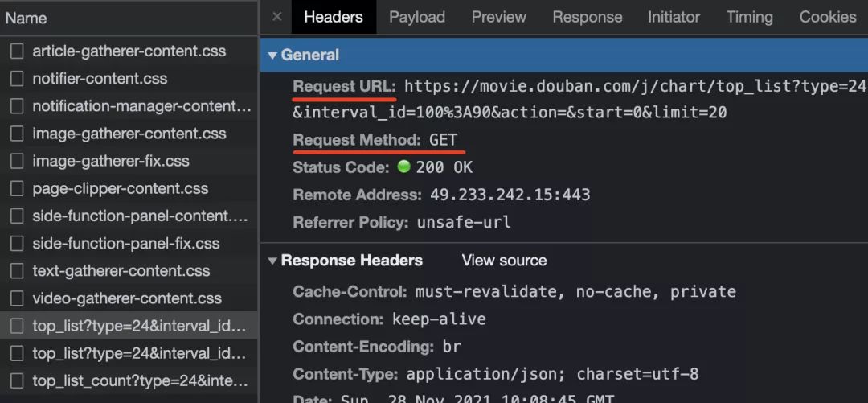This screenshot has height=403, width=868.
Task: Collapse the General section triangle
Action: (272, 56)
